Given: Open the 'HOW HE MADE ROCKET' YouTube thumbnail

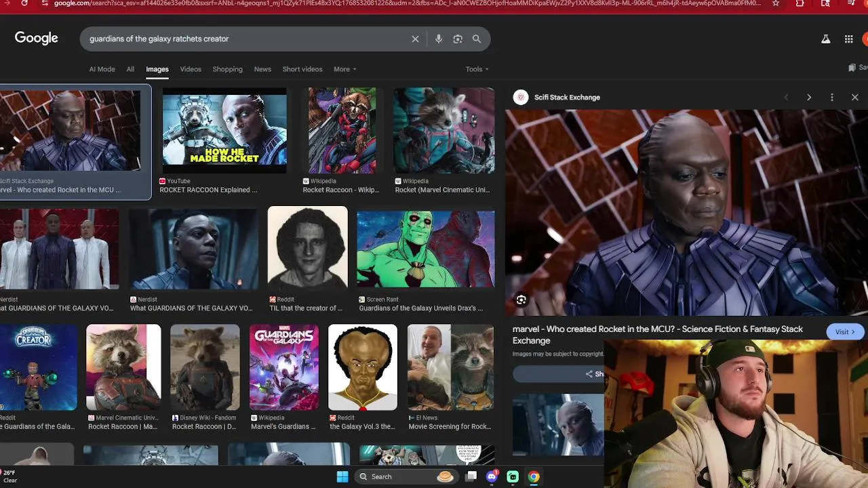Looking at the screenshot, I should coord(224,130).
